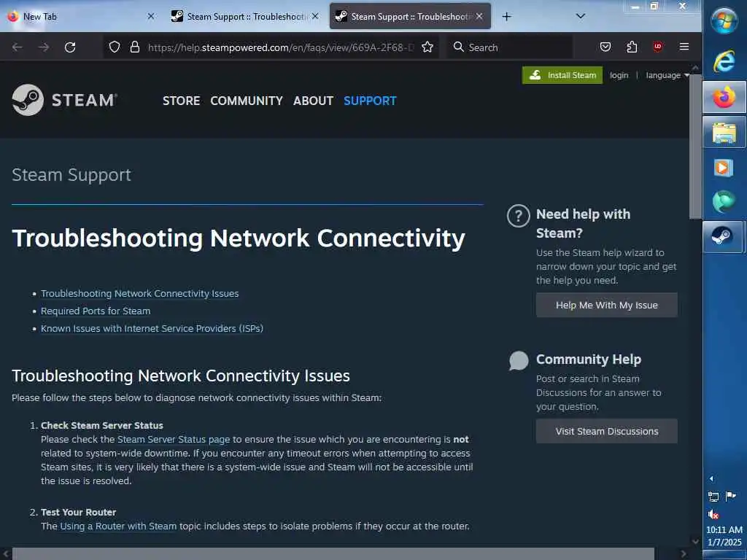Open the COMMUNITY menu item
747x560 pixels.
click(x=247, y=101)
